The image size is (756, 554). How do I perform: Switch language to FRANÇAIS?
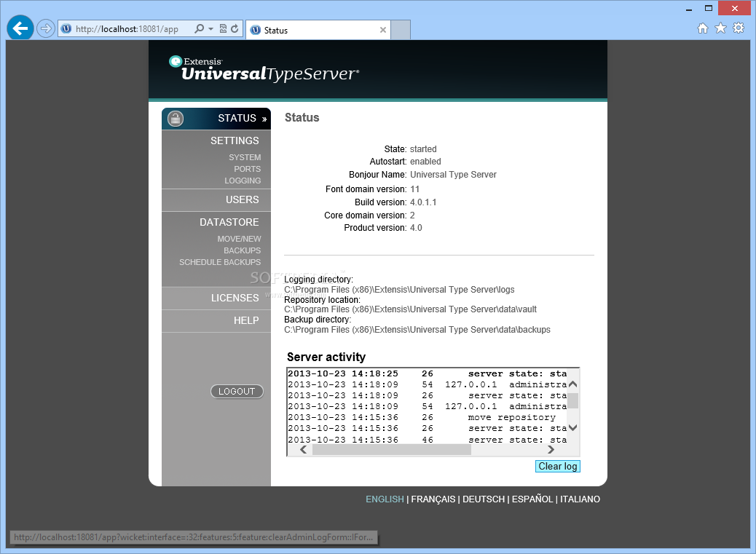tap(433, 499)
